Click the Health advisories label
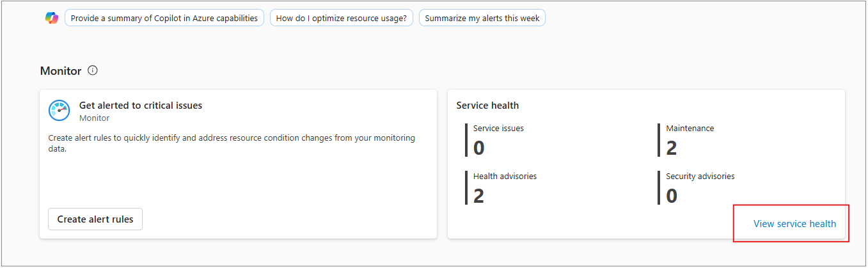Screen dimensions: 868x268 (x=505, y=177)
